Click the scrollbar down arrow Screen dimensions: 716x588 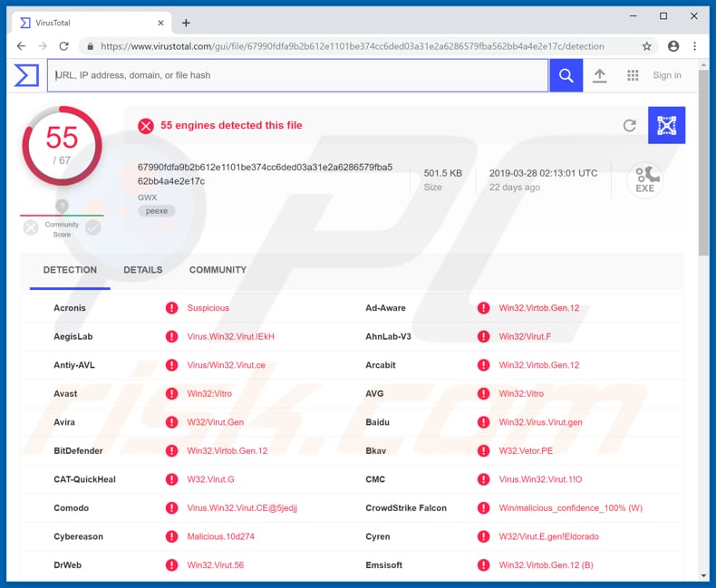(702, 575)
